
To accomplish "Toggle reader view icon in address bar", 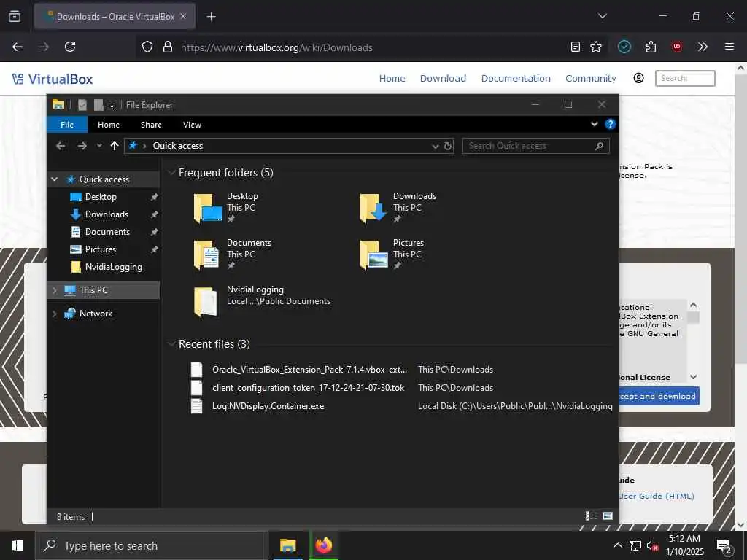I will (576, 47).
